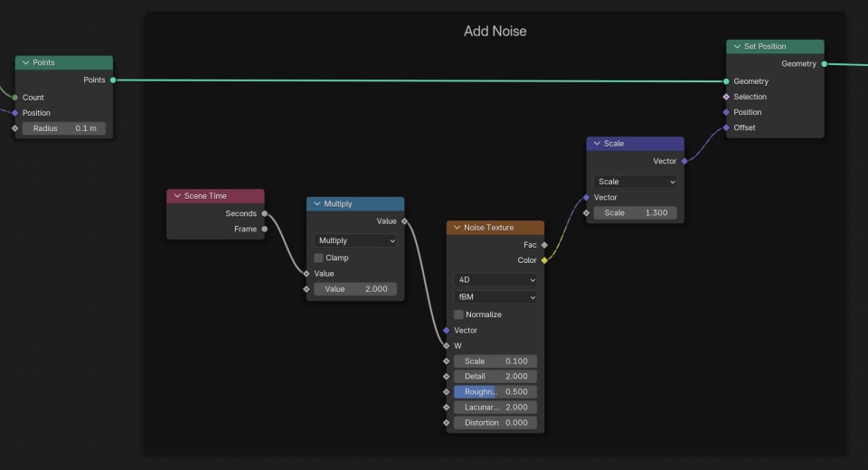868x470 pixels.
Task: Click the Position input socket on Points
Action: (x=15, y=113)
